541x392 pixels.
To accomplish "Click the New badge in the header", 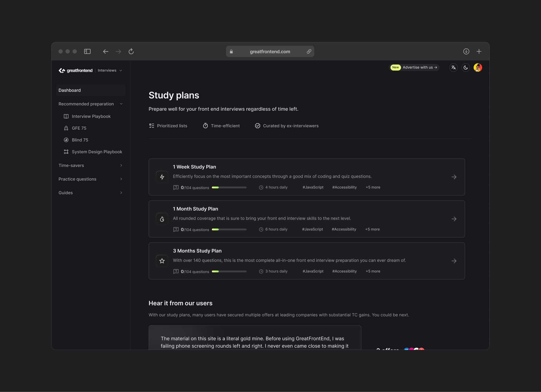I will pos(395,67).
